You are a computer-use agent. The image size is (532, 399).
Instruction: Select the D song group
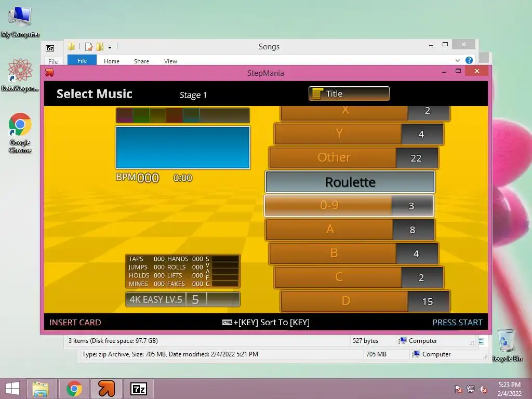coord(365,301)
